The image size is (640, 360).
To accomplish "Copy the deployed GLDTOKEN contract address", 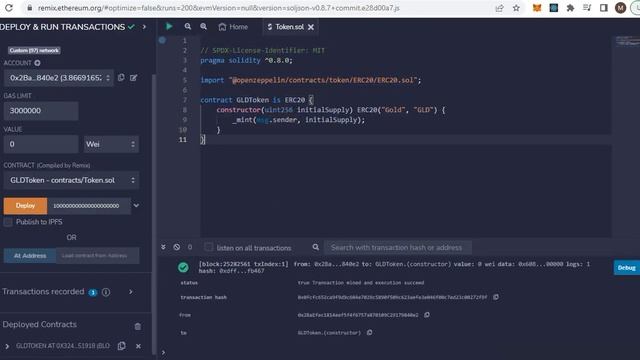I will [122, 346].
